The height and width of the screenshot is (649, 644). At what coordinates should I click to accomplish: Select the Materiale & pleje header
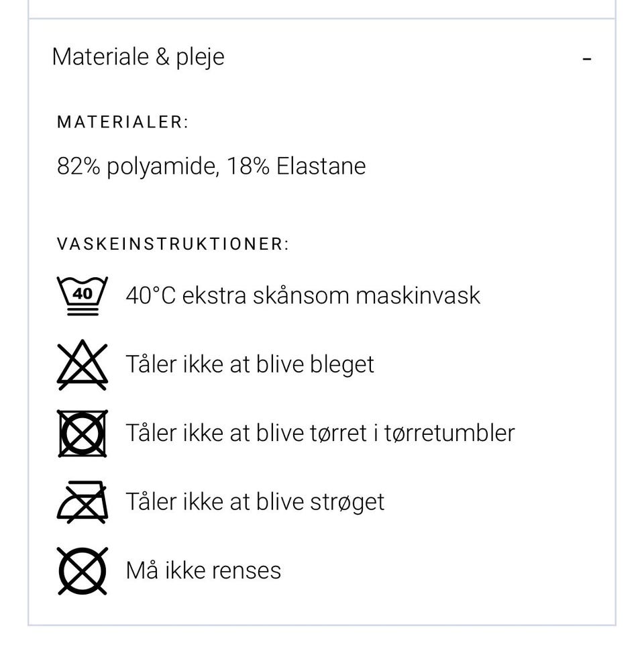(138, 56)
